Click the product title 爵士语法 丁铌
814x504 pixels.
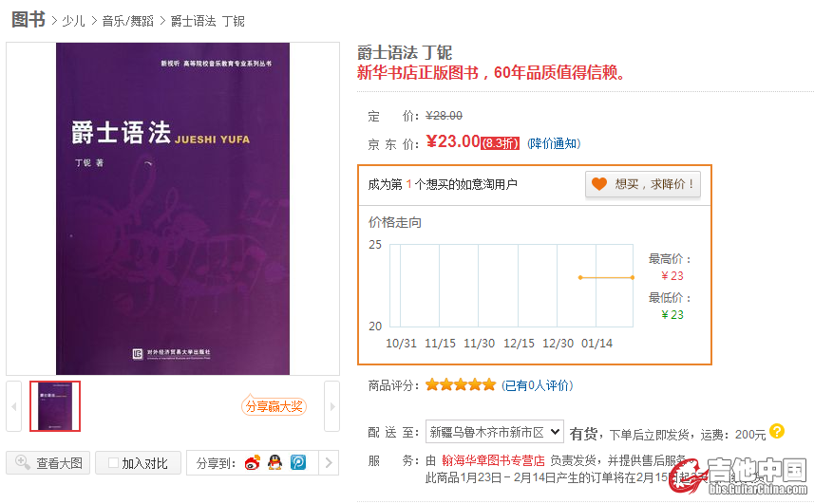click(405, 52)
